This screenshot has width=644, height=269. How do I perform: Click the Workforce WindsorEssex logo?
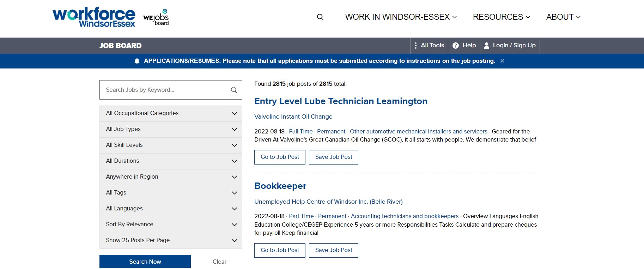point(94,17)
